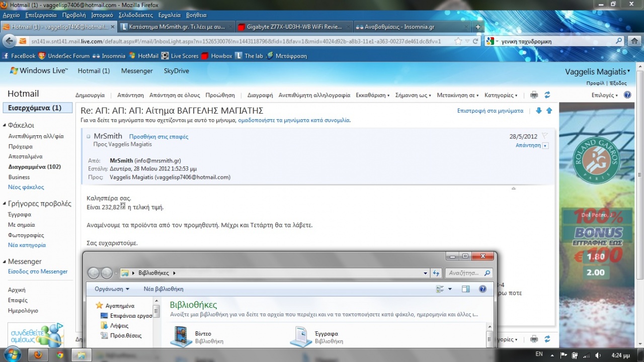Toggle preview pane in Βιβλιοθήκες window
Viewport: 644px width, 362px height.
click(x=465, y=289)
